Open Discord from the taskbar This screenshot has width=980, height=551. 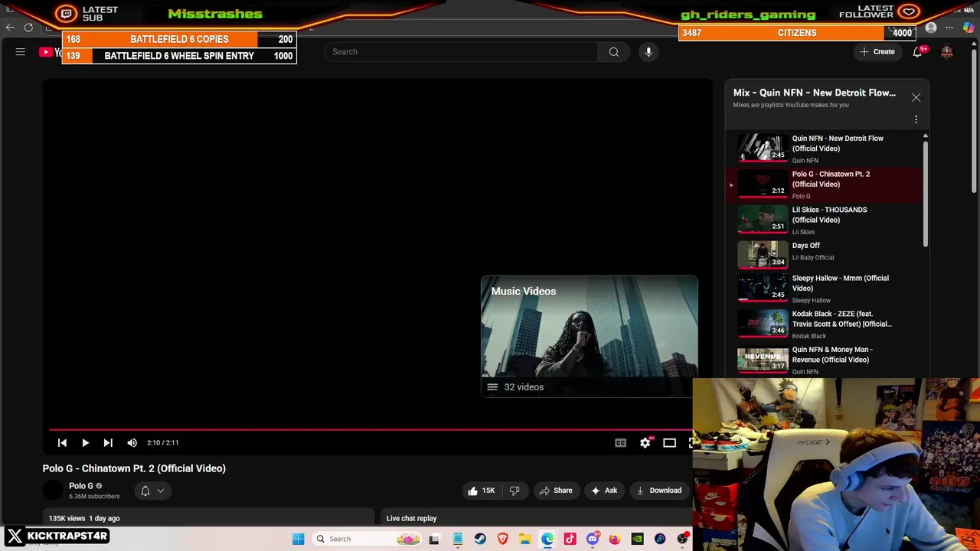[593, 539]
